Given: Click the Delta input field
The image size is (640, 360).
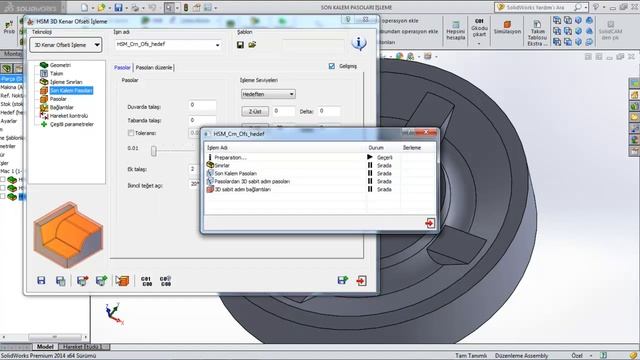Looking at the screenshot, I should coord(329,111).
